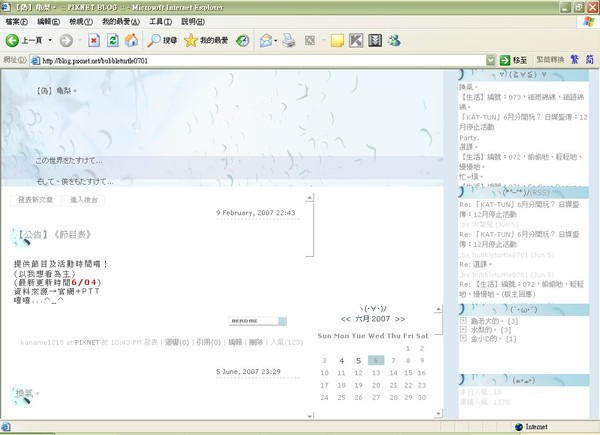Open the 工具(T) menu
This screenshot has width=600, height=435.
point(160,22)
